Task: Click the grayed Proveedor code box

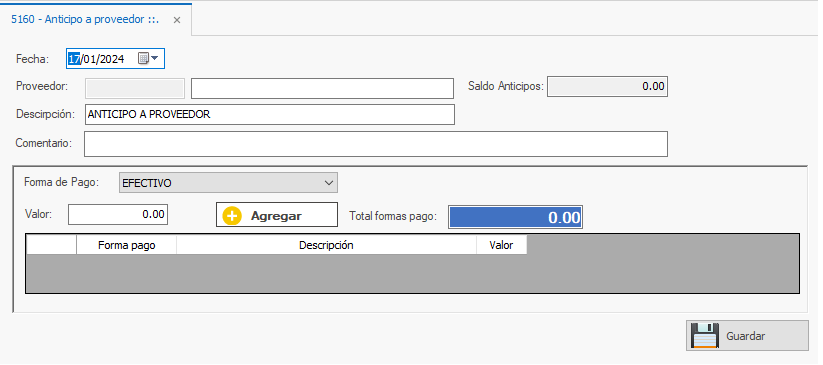Action: 135,88
